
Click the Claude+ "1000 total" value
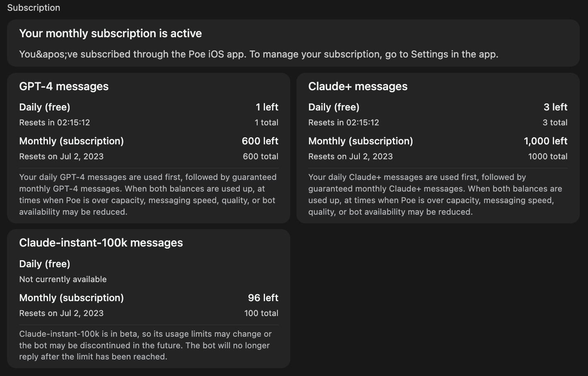pos(547,156)
